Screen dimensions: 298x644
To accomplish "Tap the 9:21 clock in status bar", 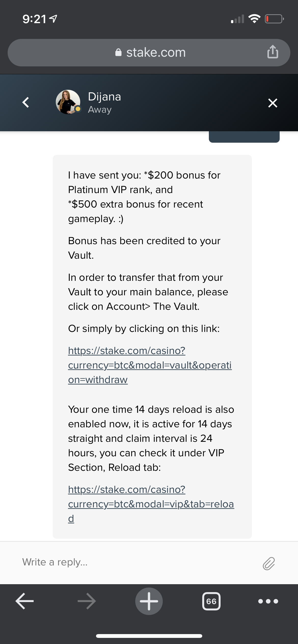I will [34, 19].
